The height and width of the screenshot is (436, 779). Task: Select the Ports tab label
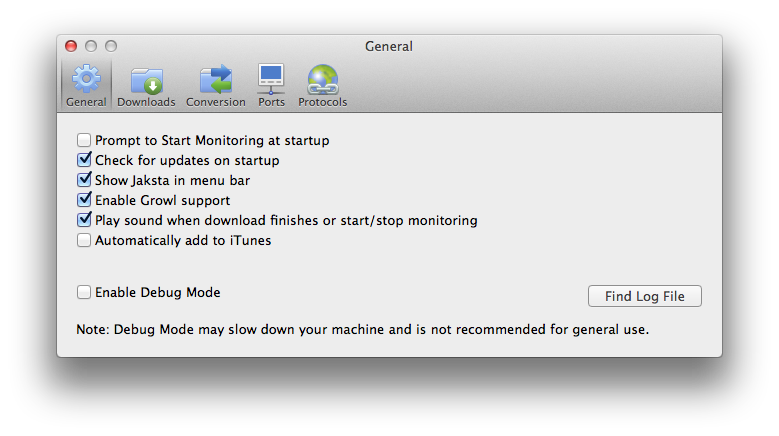[x=271, y=102]
